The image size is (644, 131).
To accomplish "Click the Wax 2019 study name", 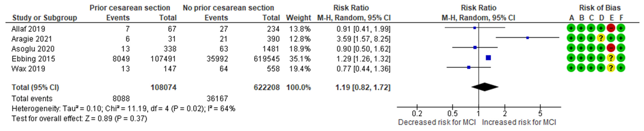I will (x=28, y=69).
